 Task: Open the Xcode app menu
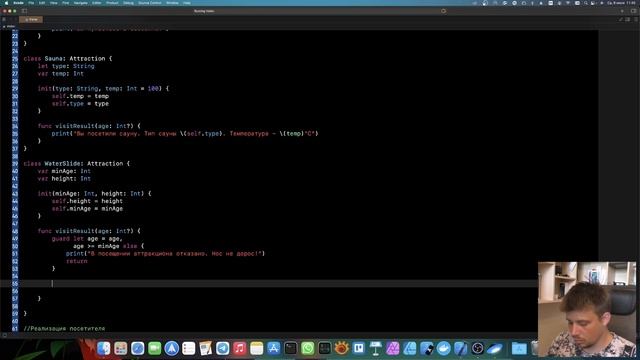[18, 3]
